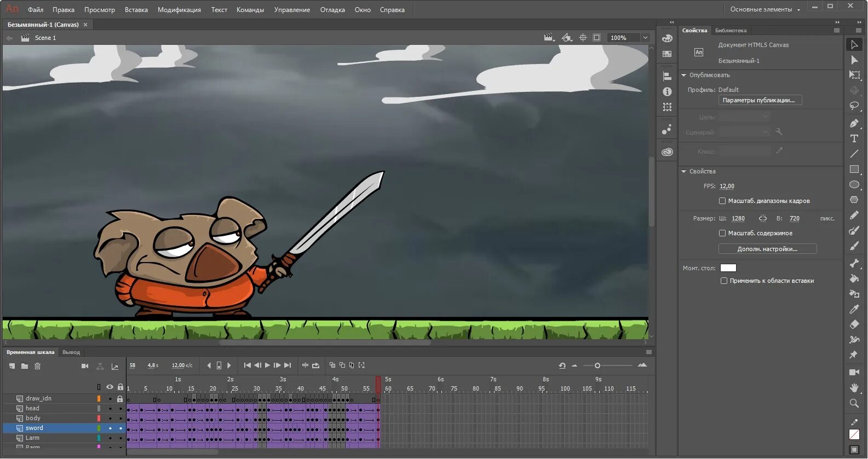This screenshot has height=459, width=868.
Task: Open the Creative Cloud Libraries panel icon
Action: coord(667,152)
